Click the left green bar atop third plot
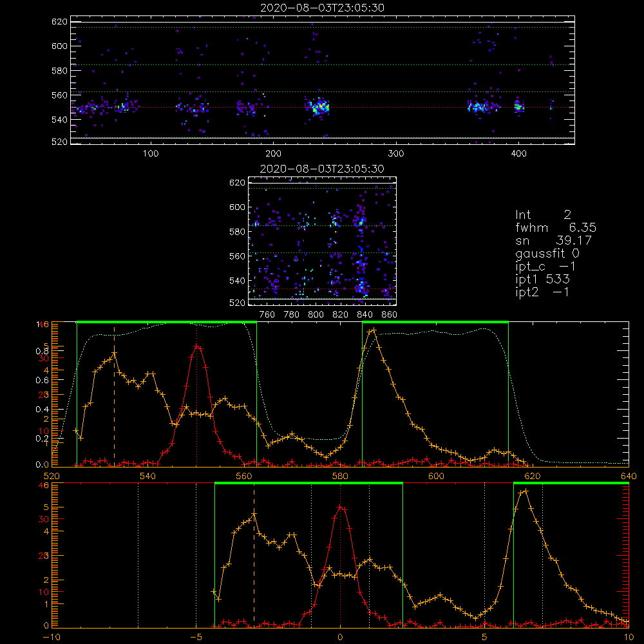644x644 pixels. [167, 323]
